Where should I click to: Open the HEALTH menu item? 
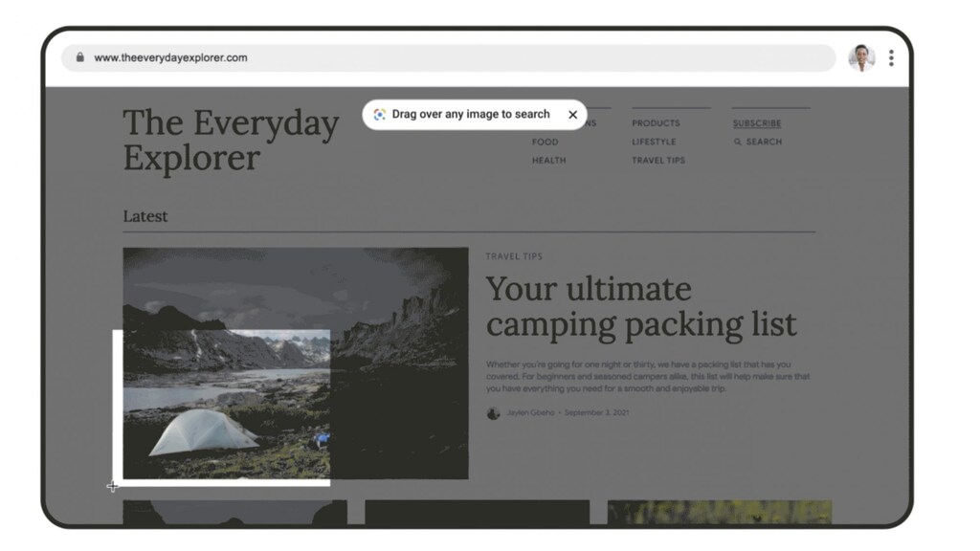[548, 161]
